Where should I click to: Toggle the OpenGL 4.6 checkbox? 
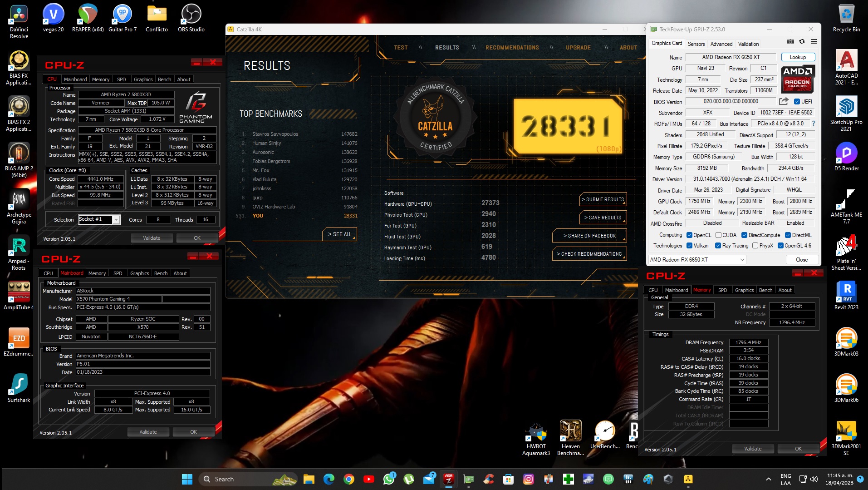780,246
